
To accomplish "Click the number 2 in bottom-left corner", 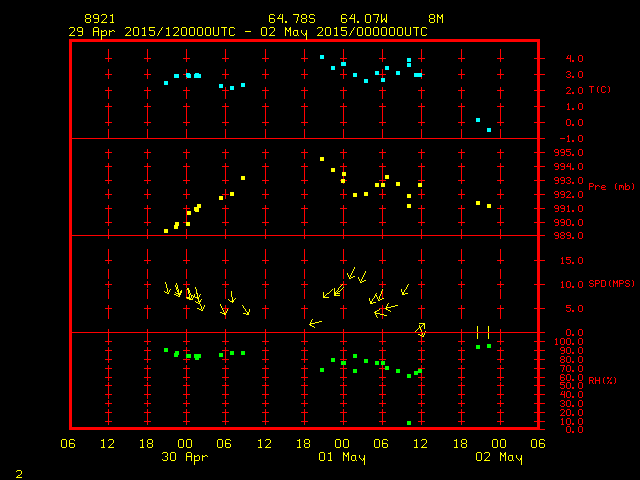I will coord(19,471).
